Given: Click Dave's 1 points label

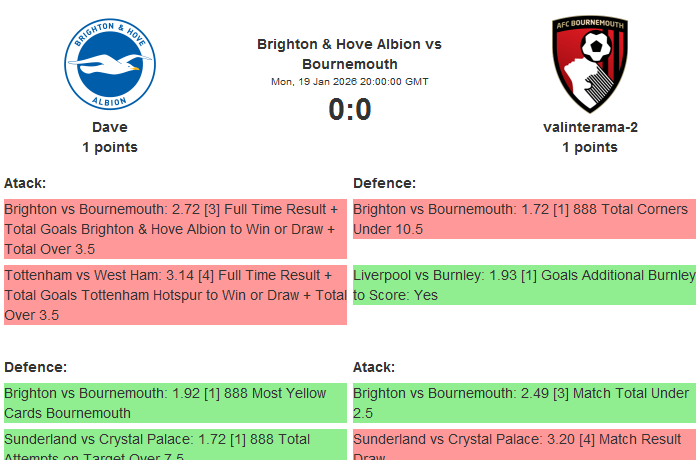Looking at the screenshot, I should 110,147.
